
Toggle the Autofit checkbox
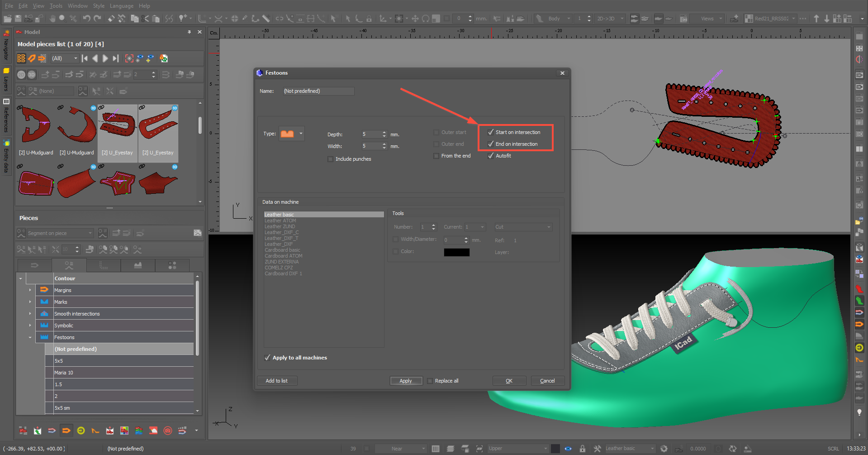491,156
